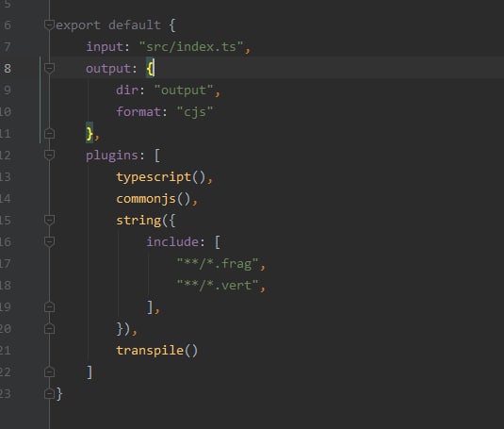
Task: Collapse the string({ call fold marker
Action: [49, 221]
